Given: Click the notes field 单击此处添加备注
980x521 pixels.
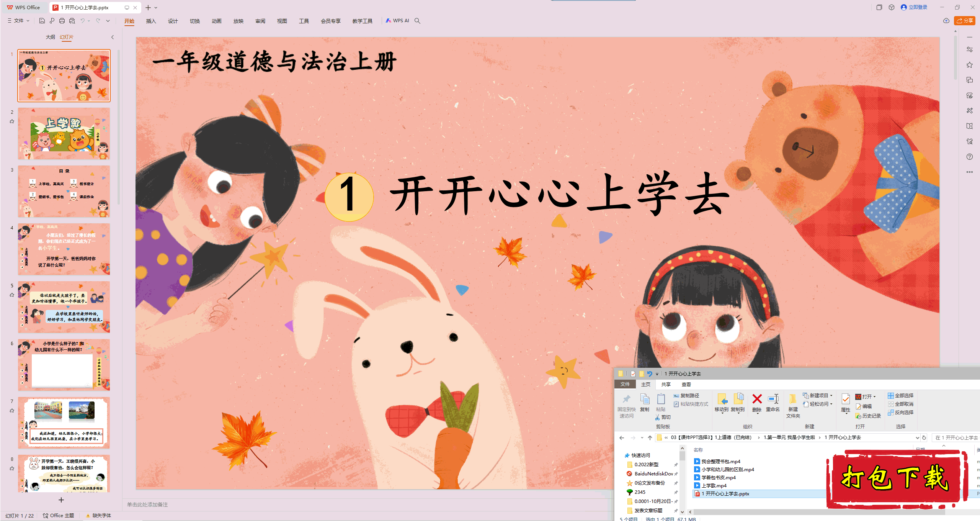Looking at the screenshot, I should pos(147,505).
